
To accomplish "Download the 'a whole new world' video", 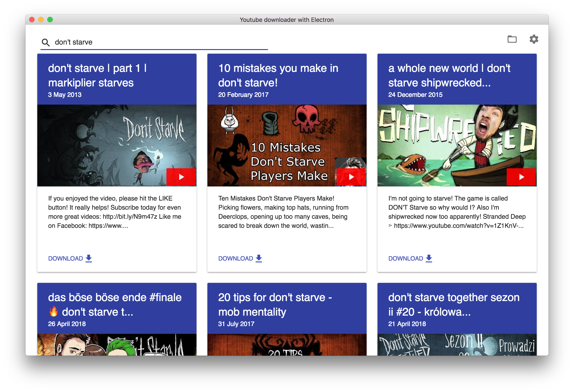I will pos(410,258).
